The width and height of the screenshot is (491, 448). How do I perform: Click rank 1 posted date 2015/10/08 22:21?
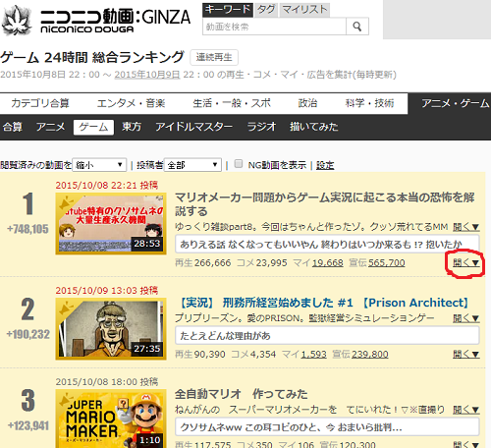(107, 186)
